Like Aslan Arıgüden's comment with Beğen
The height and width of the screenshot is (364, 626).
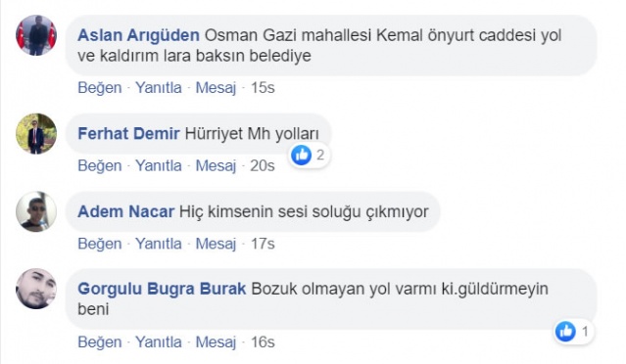100,88
